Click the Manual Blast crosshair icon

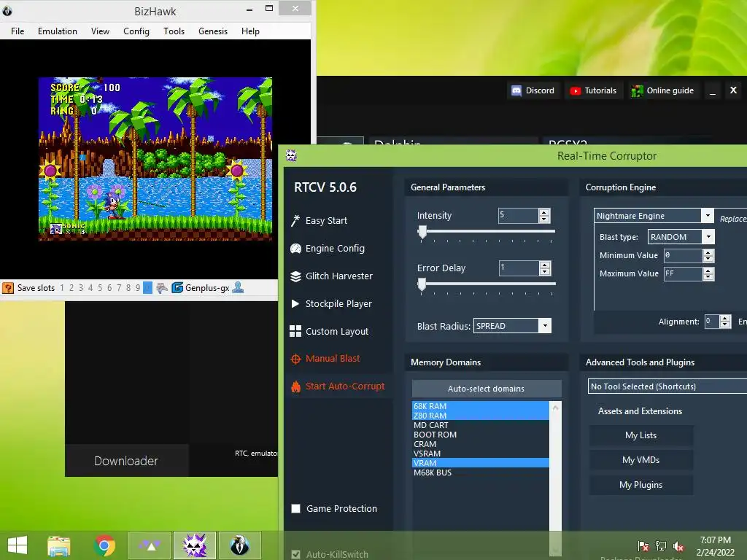[296, 359]
